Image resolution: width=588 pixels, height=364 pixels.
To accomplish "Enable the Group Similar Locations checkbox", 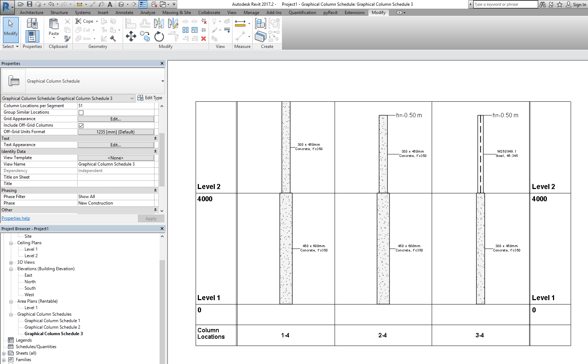I will pos(81,113).
